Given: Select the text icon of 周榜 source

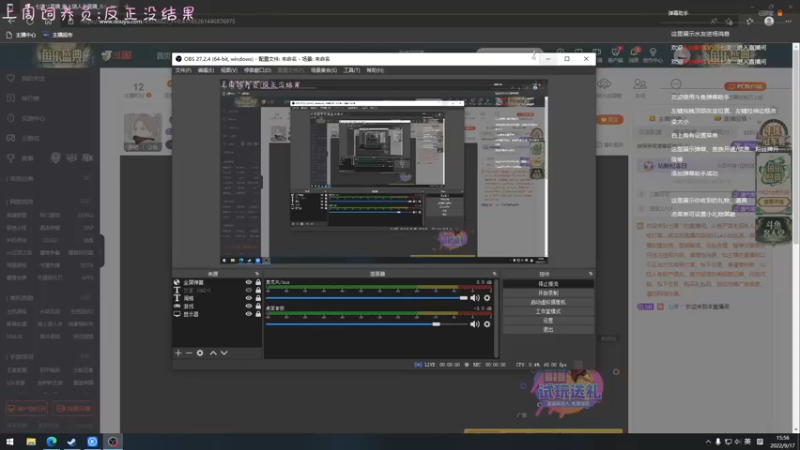Looking at the screenshot, I should point(177,298).
